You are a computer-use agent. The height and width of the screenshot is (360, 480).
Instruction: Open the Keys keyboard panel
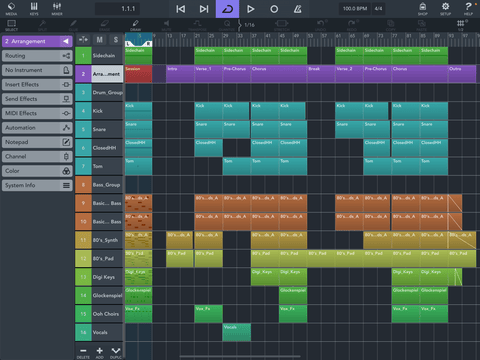[34, 9]
